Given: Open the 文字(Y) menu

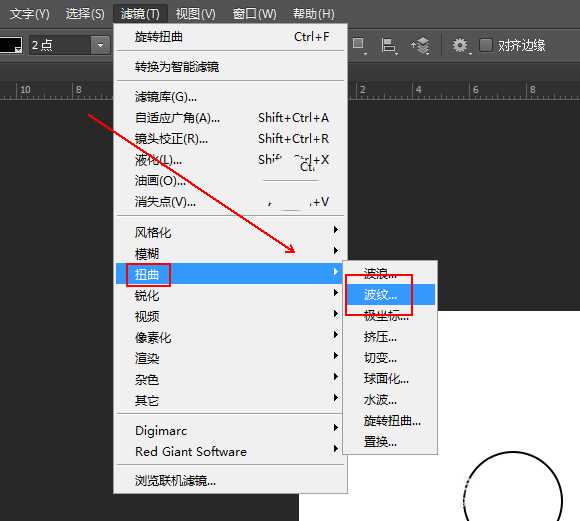Looking at the screenshot, I should click(x=29, y=14).
